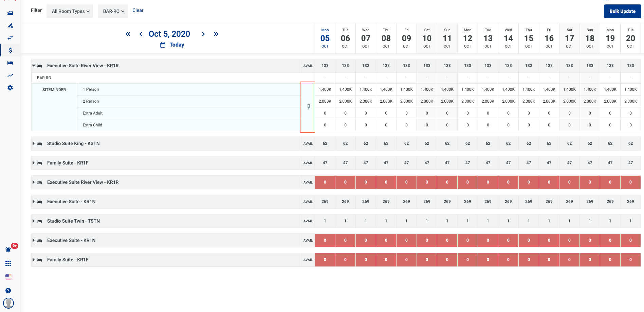The width and height of the screenshot is (644, 312).
Task: Open the settings gear in sidebar
Action: pos(10,88)
